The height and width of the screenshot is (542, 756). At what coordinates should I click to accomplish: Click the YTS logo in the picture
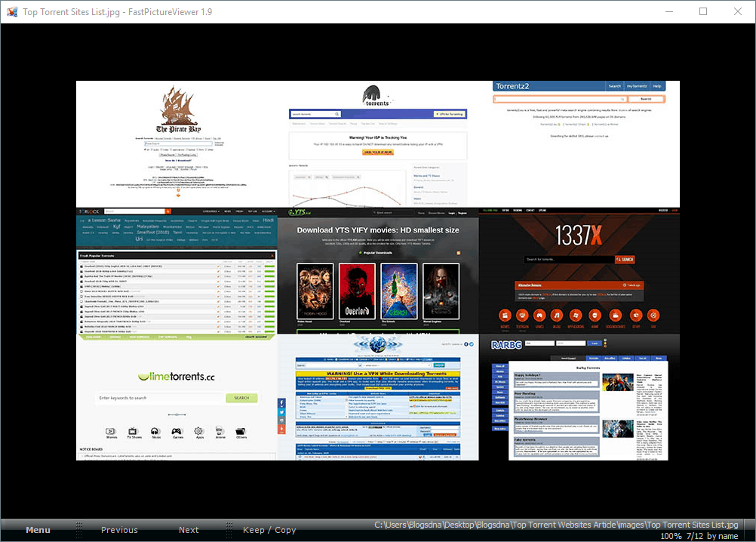point(299,212)
